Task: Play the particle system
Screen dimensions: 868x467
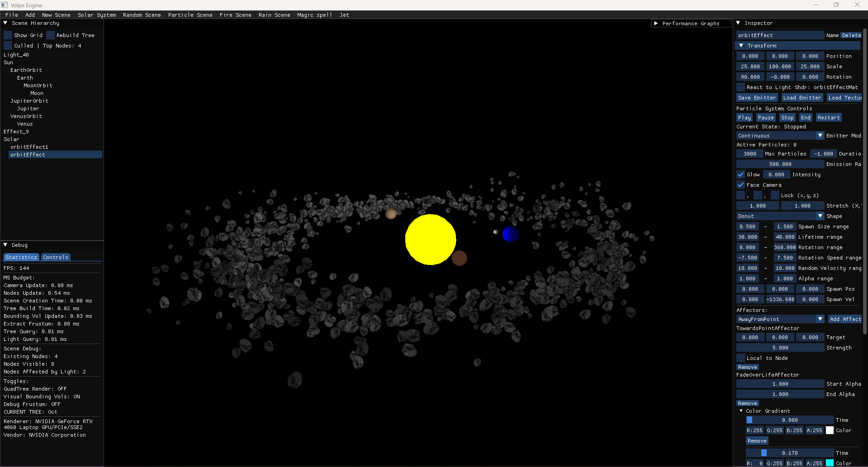Action: 745,117
